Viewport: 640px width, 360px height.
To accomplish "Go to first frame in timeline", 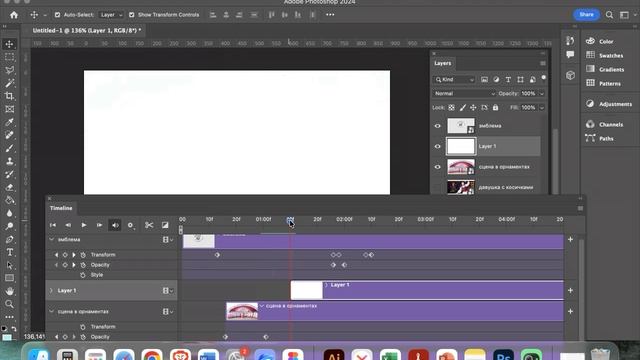I will [53, 225].
